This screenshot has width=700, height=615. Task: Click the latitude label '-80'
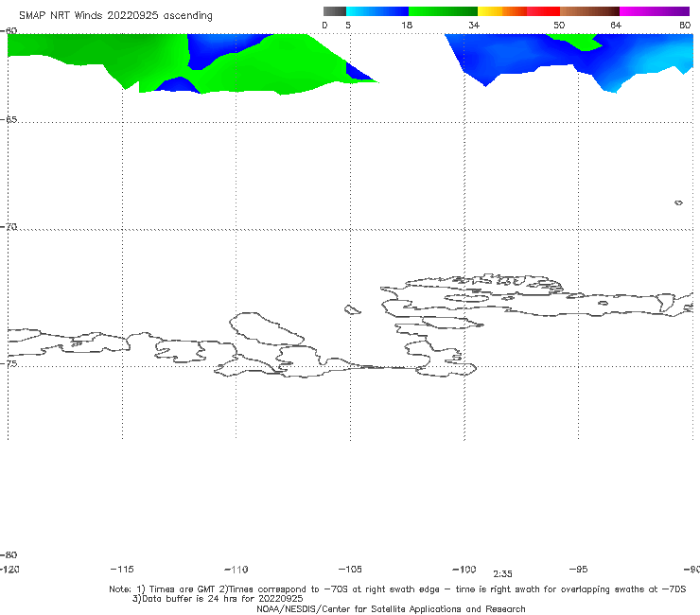[x=9, y=554]
